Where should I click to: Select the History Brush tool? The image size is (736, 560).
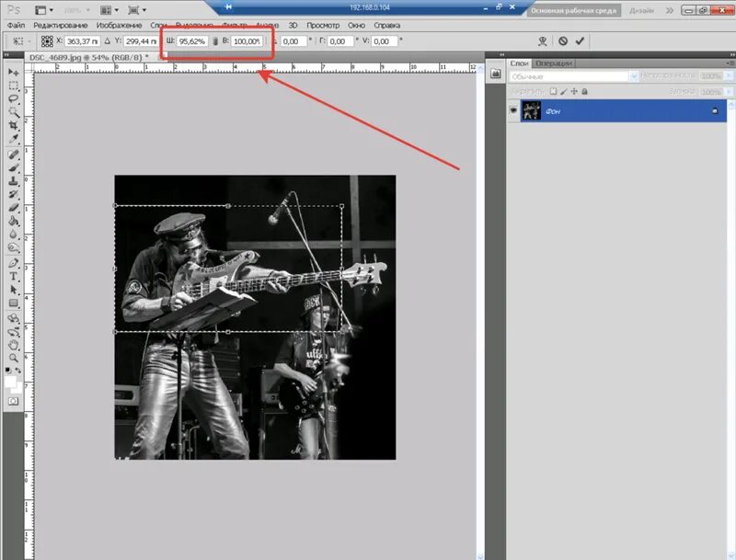pyautogui.click(x=14, y=194)
